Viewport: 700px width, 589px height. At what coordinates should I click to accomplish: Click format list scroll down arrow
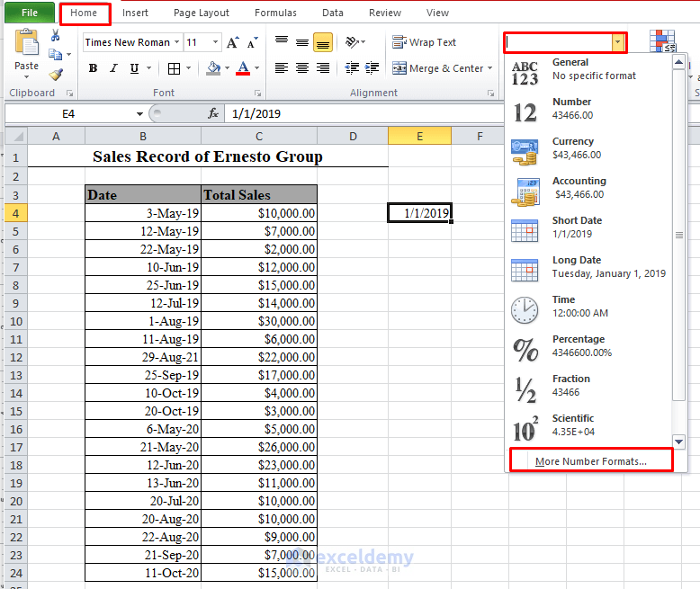point(679,442)
